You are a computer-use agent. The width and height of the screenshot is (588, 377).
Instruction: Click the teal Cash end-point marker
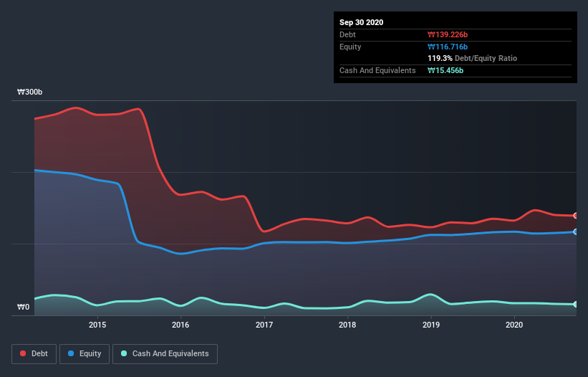(576, 304)
